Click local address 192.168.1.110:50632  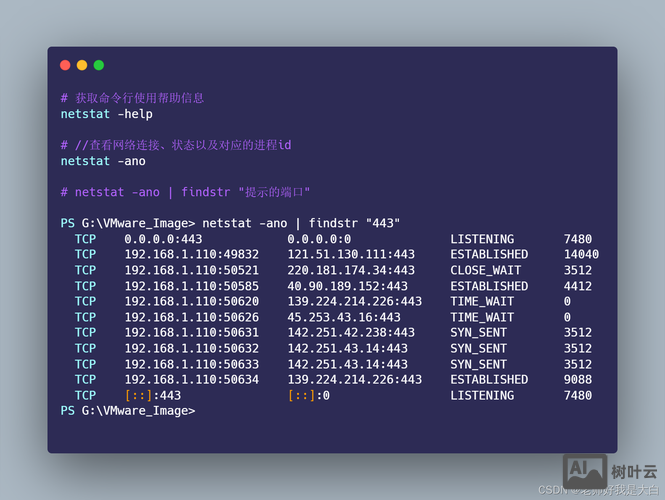192,349
